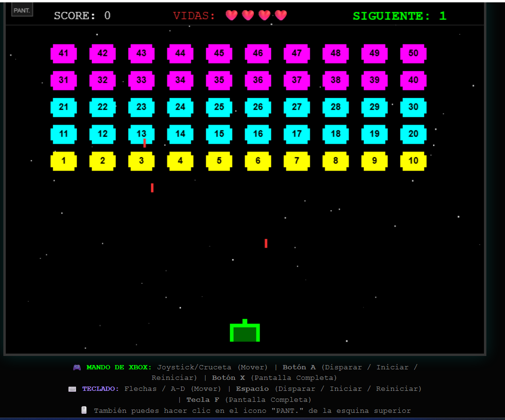Click magenta block number 32

[x=102, y=80]
